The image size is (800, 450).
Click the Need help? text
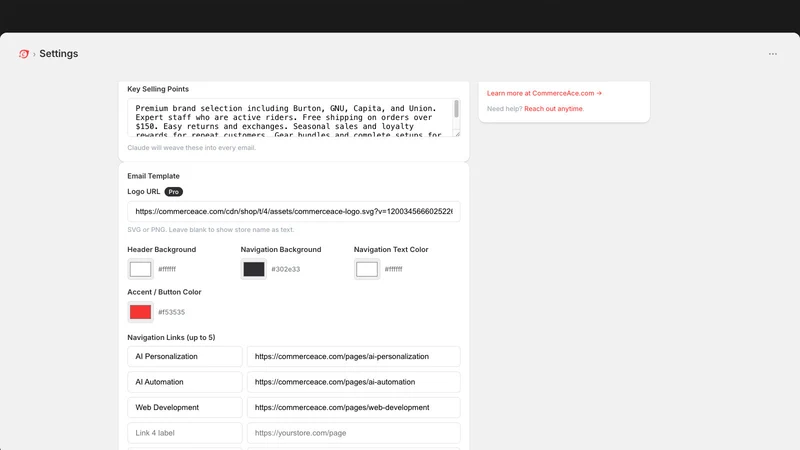pos(505,109)
